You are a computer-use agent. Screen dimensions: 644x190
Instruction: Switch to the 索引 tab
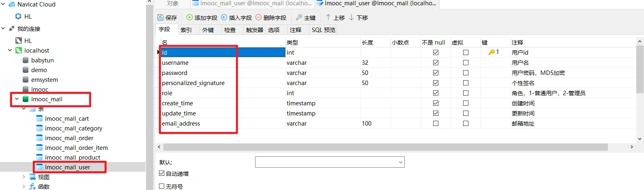(x=186, y=30)
